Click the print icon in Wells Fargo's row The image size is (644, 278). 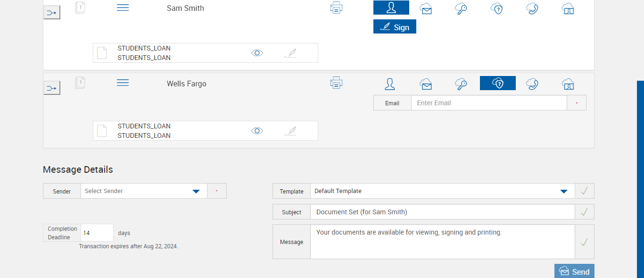click(x=336, y=83)
